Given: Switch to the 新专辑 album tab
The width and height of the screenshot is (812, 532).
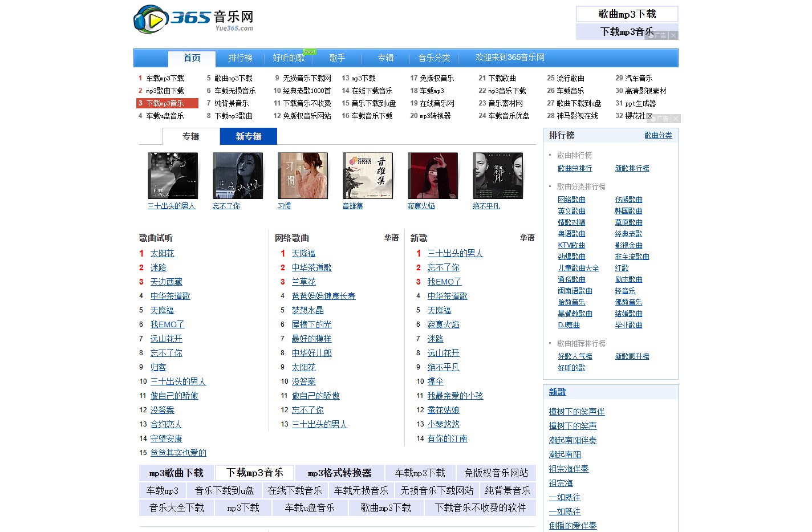Looking at the screenshot, I should (249, 136).
